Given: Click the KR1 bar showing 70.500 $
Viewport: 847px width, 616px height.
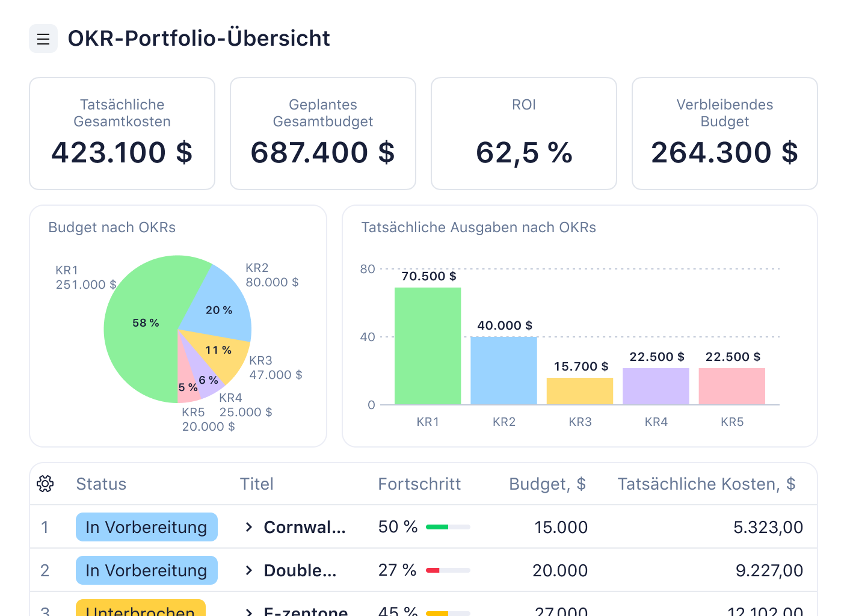Looking at the screenshot, I should coord(428,346).
